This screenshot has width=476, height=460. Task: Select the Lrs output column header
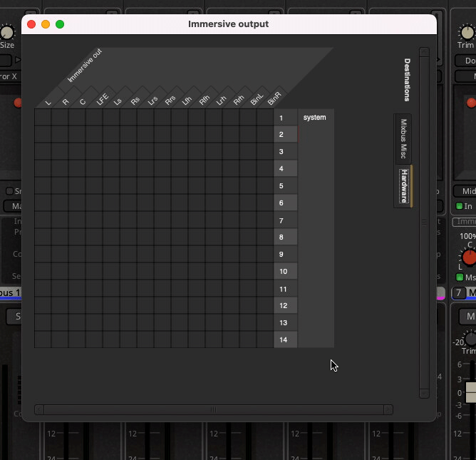coord(152,101)
